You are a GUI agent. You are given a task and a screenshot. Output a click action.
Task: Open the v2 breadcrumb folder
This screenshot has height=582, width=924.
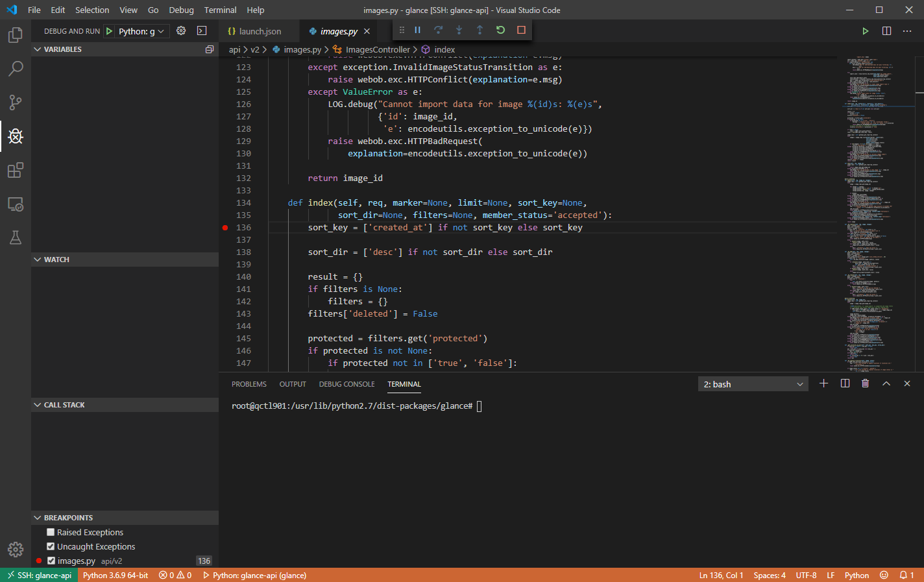click(254, 49)
